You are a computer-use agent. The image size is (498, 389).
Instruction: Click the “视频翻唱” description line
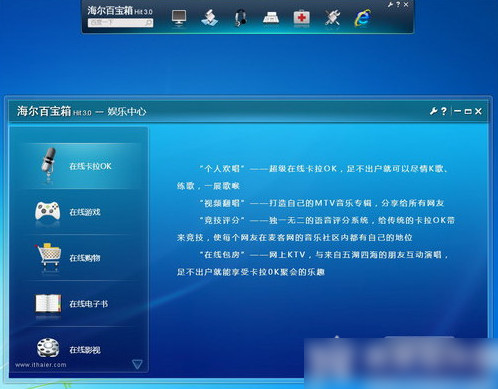coord(322,203)
